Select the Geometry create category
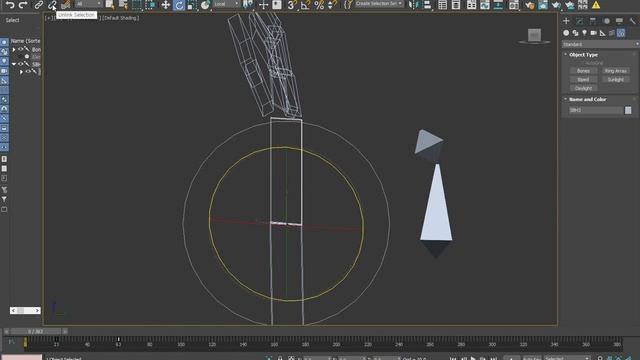 [x=566, y=33]
